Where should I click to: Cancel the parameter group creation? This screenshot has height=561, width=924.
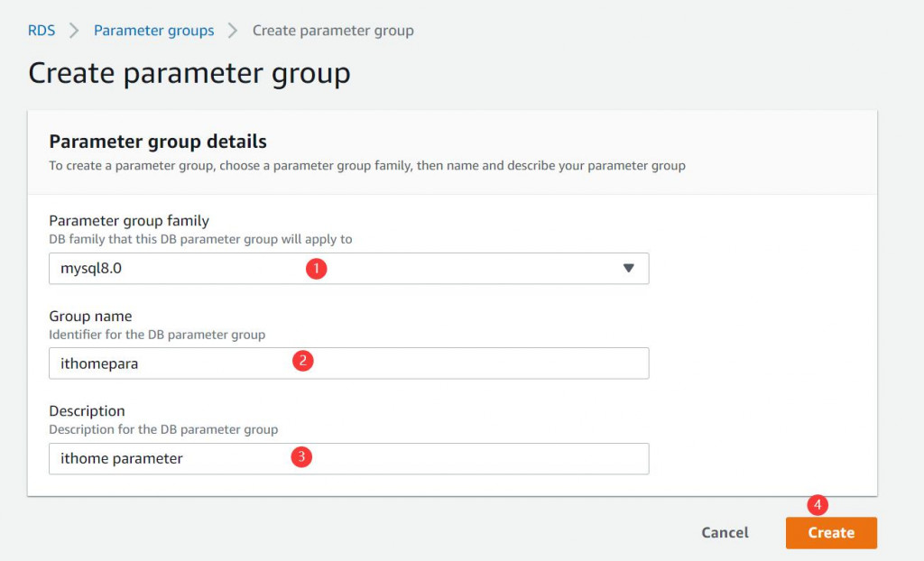click(725, 532)
